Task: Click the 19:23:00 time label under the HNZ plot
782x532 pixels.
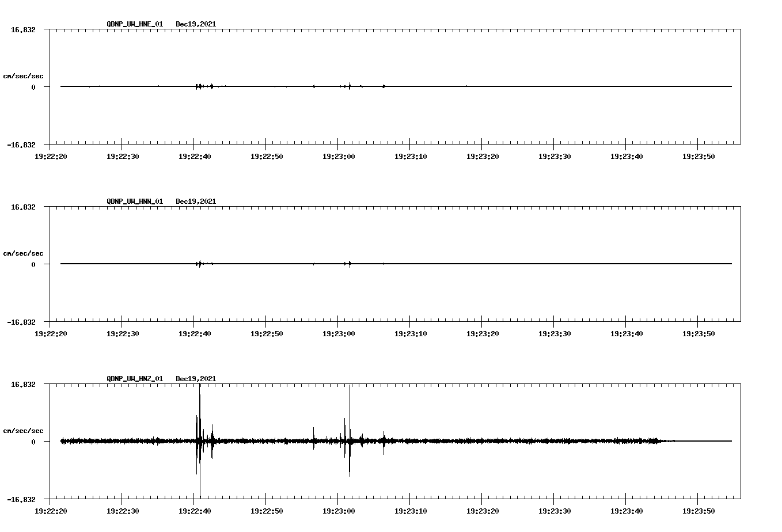Action: click(339, 511)
